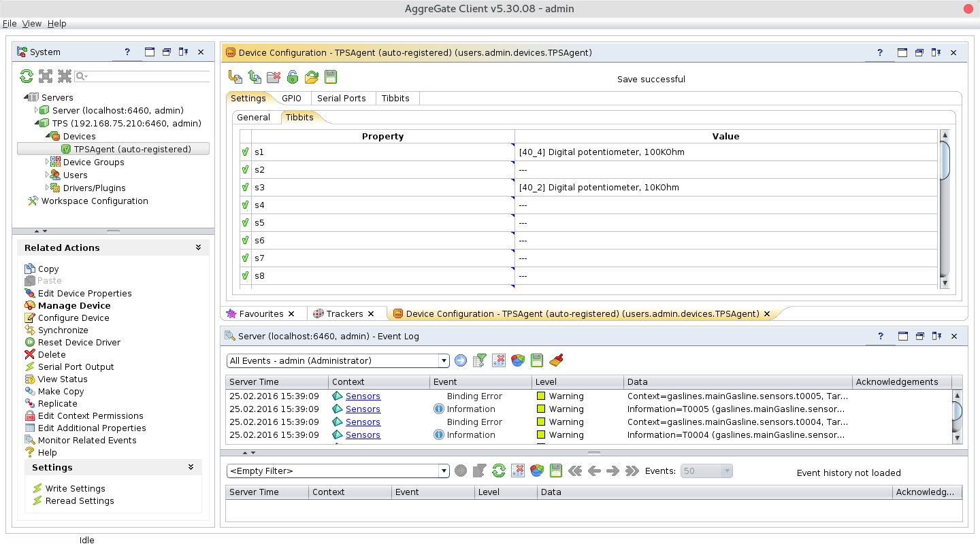The height and width of the screenshot is (546, 980).
Task: Click Reset Device Driver action
Action: tap(79, 342)
